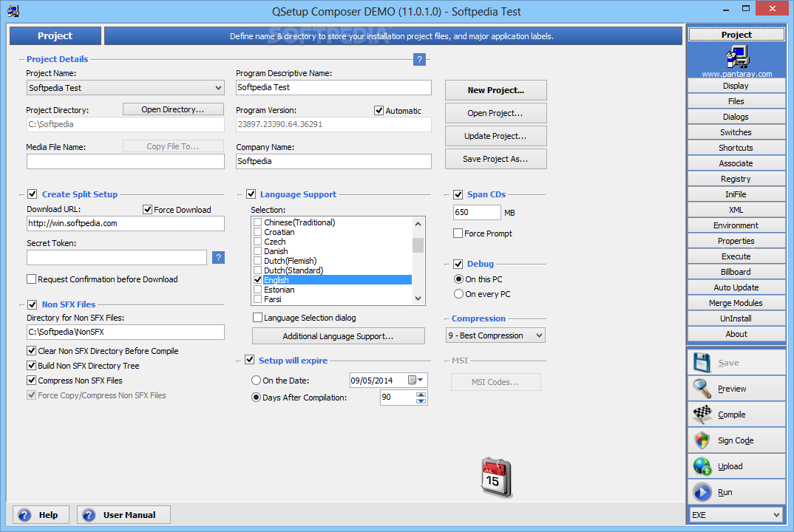Click the Help question mark icon
794x532 pixels.
24,515
